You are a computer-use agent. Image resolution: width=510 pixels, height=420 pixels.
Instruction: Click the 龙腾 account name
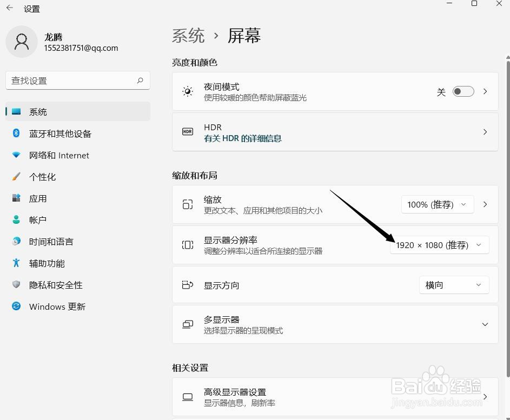pyautogui.click(x=54, y=37)
